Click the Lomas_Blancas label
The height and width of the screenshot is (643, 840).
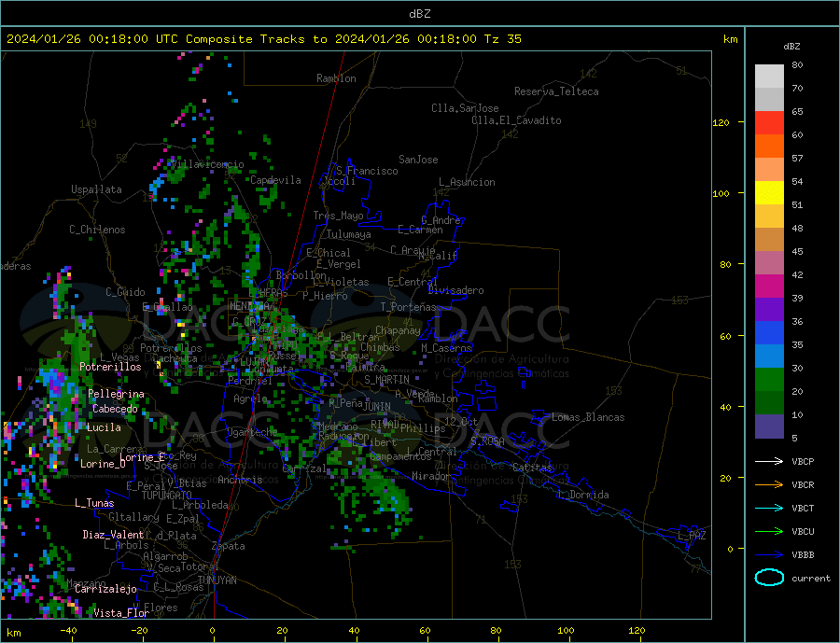pos(588,417)
